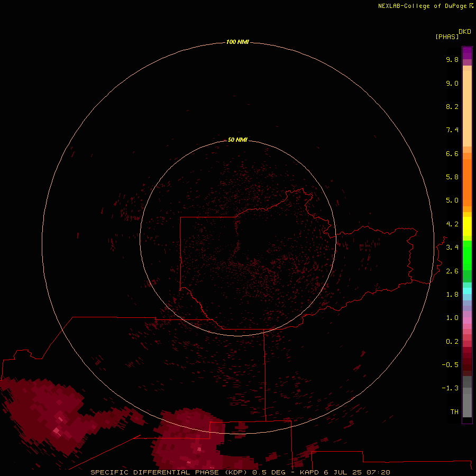Click the -1.3 legend value
Viewport: 476px width, 476px height.
pos(450,388)
